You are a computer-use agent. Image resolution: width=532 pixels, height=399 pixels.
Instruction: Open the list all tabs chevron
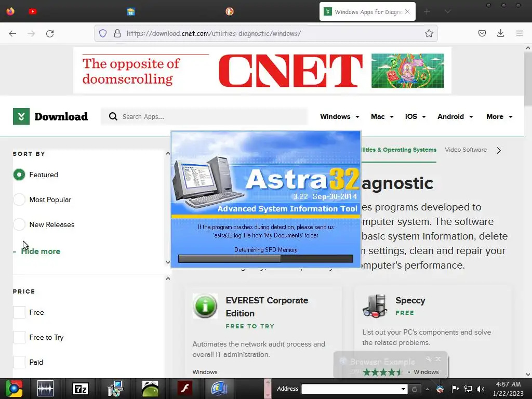(x=447, y=12)
